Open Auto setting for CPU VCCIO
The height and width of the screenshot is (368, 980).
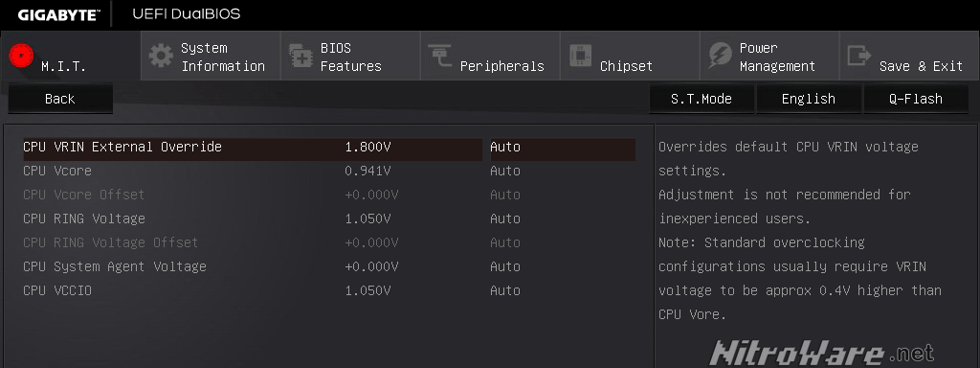[x=505, y=291]
